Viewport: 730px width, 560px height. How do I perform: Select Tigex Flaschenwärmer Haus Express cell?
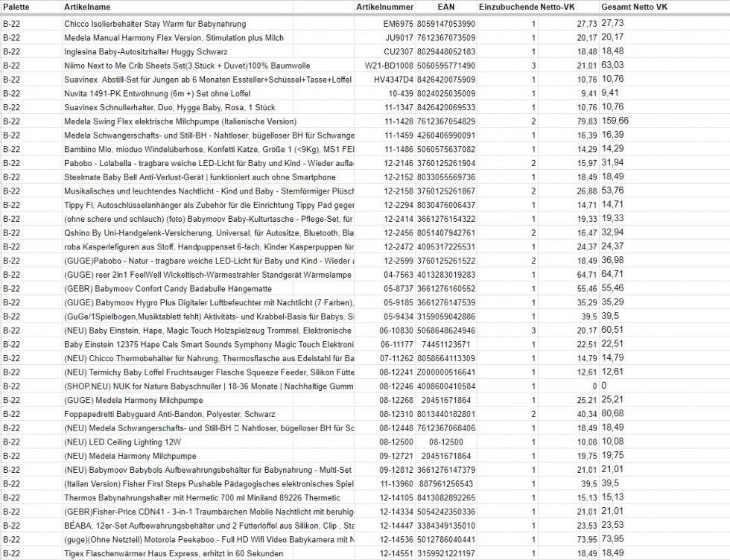click(174, 554)
